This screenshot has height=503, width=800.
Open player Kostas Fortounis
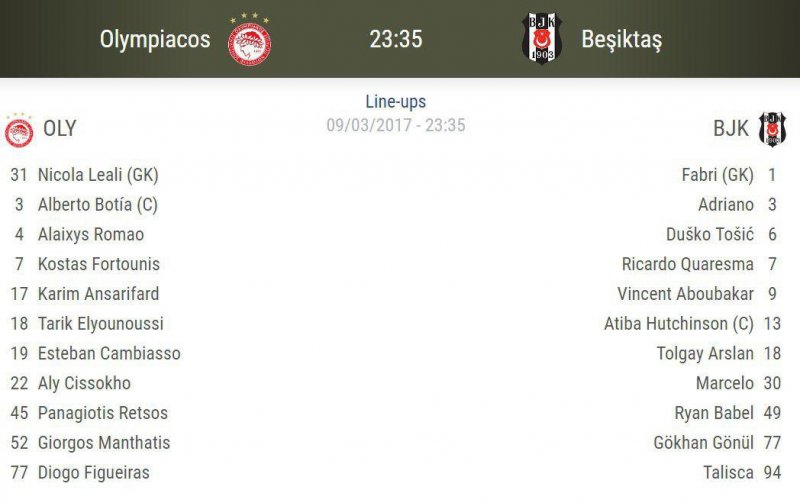(x=99, y=264)
